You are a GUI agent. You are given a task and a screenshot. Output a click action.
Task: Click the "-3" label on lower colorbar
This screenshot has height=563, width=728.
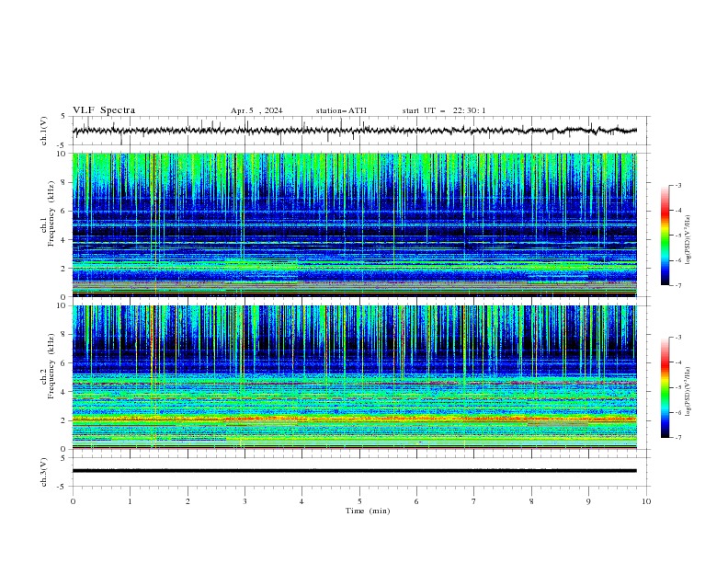[x=677, y=338]
